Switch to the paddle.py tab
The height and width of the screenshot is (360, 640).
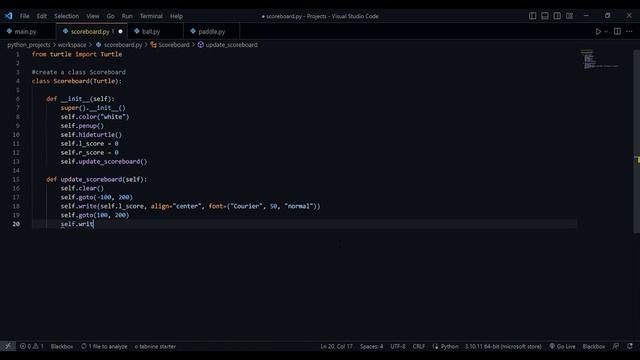(x=211, y=31)
